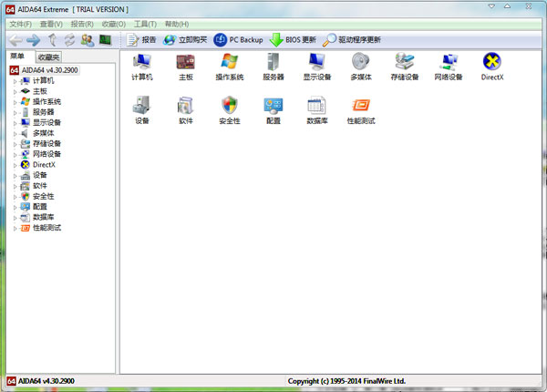Expand the 网络设备 tree node

click(15, 154)
